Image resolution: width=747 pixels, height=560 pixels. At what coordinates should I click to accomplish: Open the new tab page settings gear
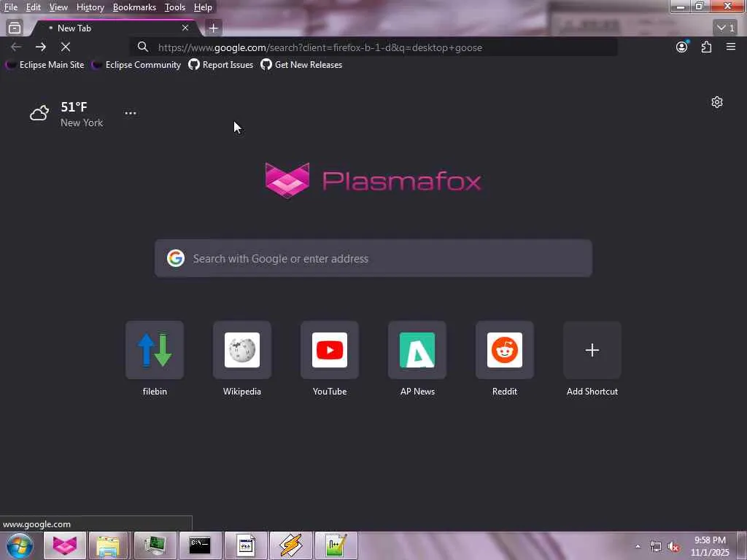(x=717, y=102)
